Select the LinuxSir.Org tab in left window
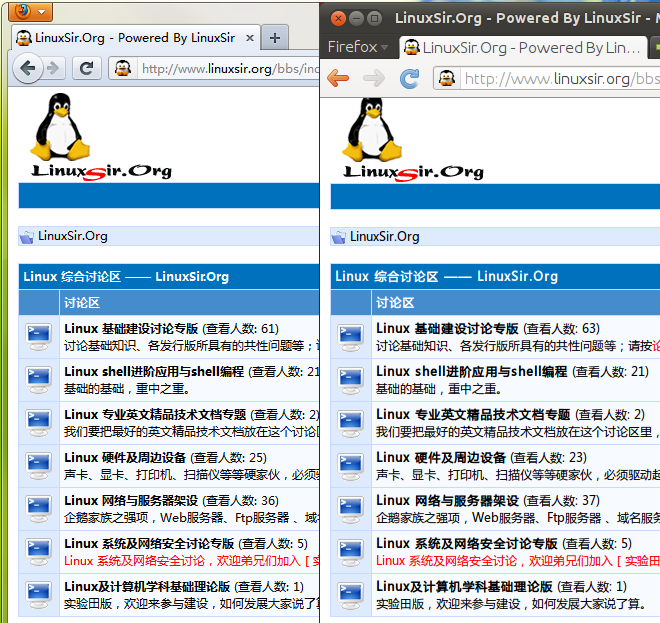The width and height of the screenshot is (660, 623). 135,38
